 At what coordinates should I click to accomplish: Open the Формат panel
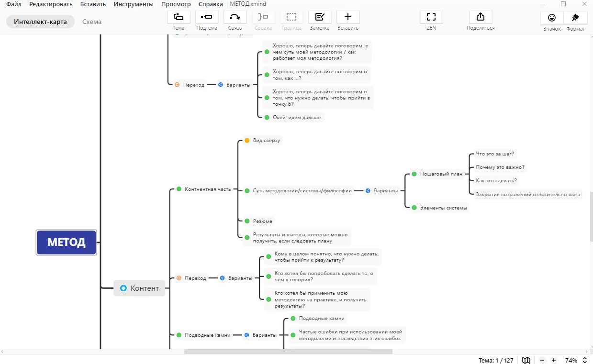pyautogui.click(x=575, y=18)
